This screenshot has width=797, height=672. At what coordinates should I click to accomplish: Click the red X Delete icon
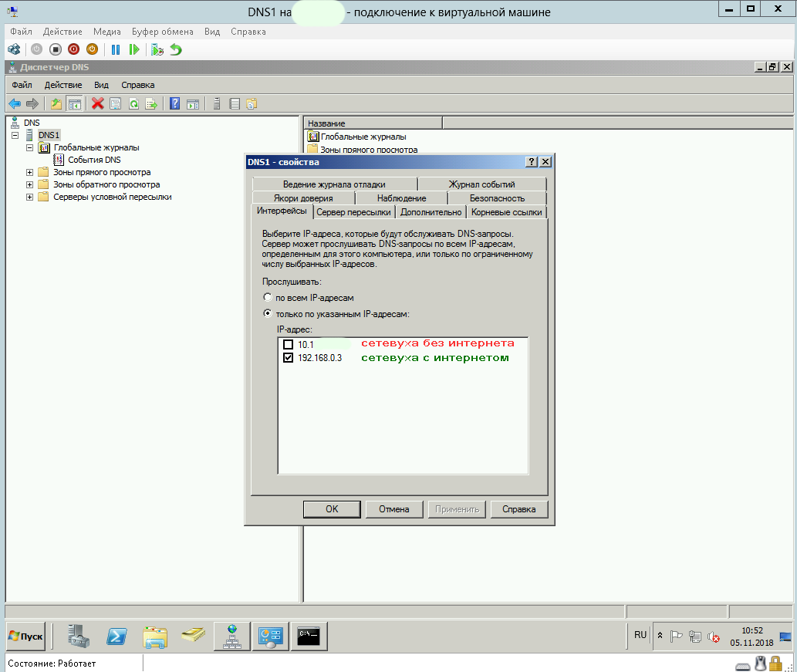(97, 103)
